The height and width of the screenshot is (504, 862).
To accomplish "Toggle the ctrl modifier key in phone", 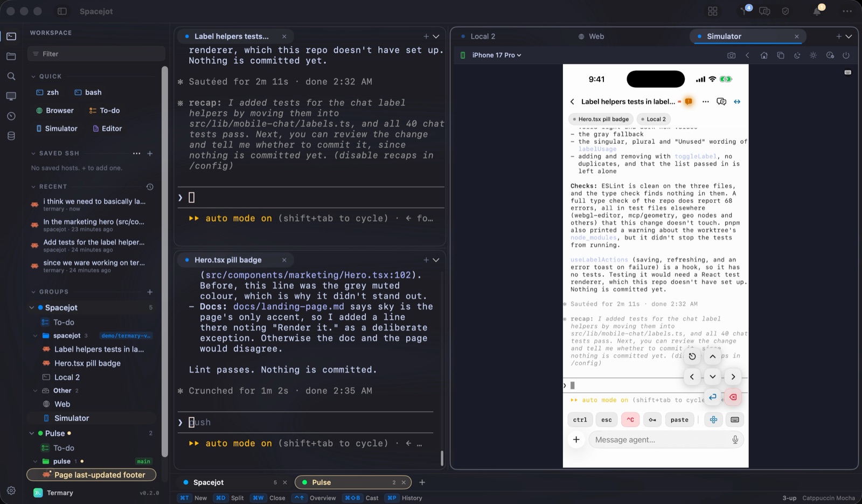I will click(580, 420).
